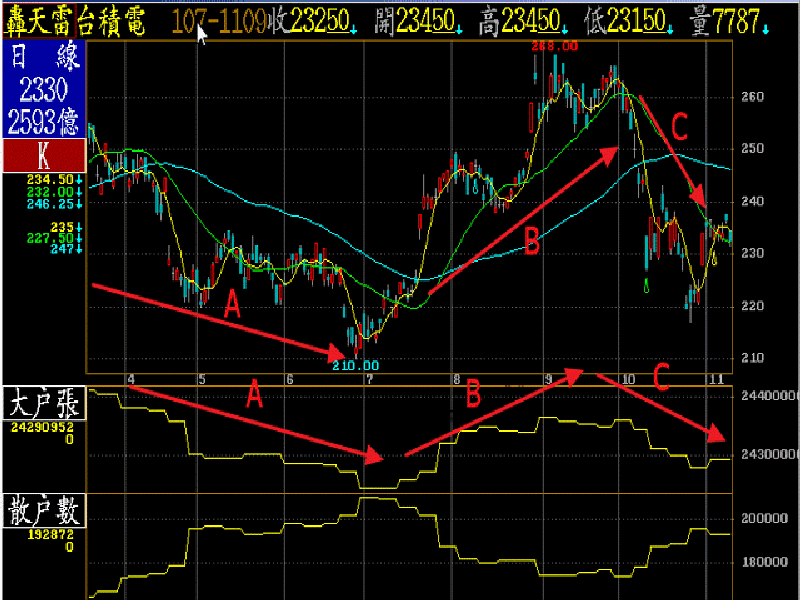
Task: Click the red B label on price chart
Action: [531, 239]
